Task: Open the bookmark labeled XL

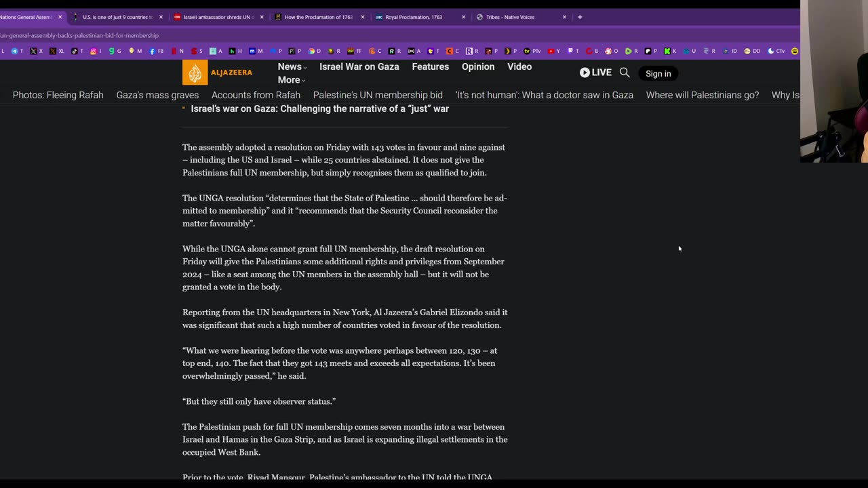Action: click(57, 51)
